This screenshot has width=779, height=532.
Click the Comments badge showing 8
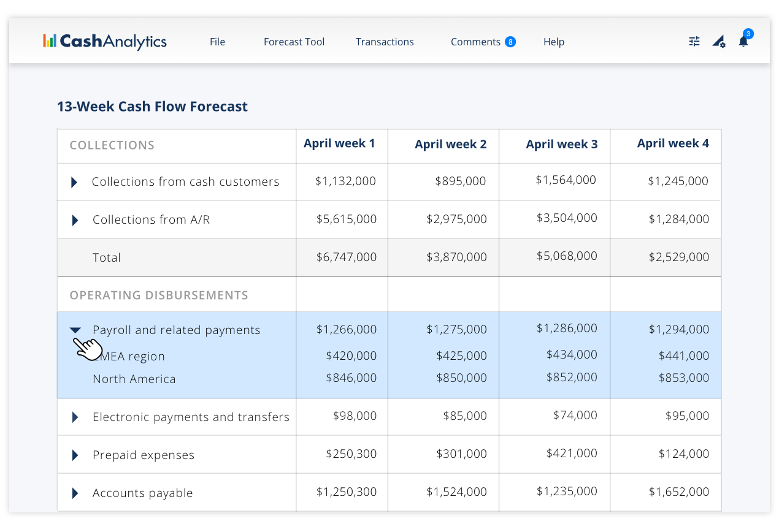tap(510, 42)
